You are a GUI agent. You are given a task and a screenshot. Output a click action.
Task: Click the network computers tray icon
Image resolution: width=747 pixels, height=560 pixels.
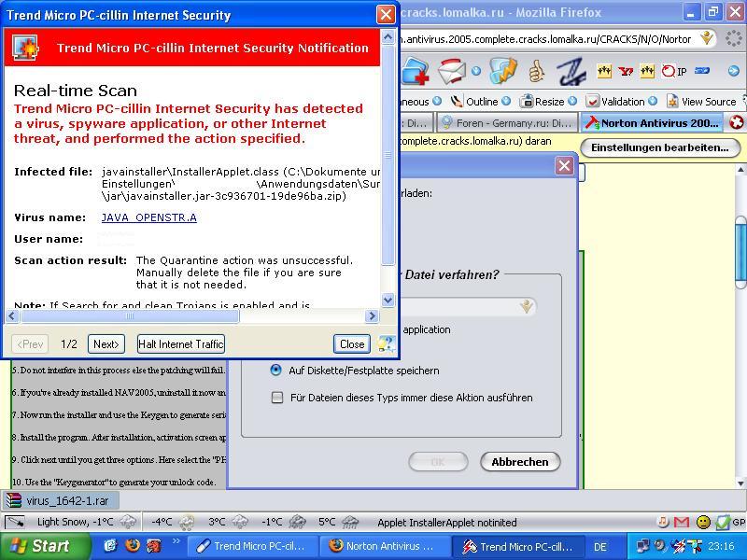[642, 546]
